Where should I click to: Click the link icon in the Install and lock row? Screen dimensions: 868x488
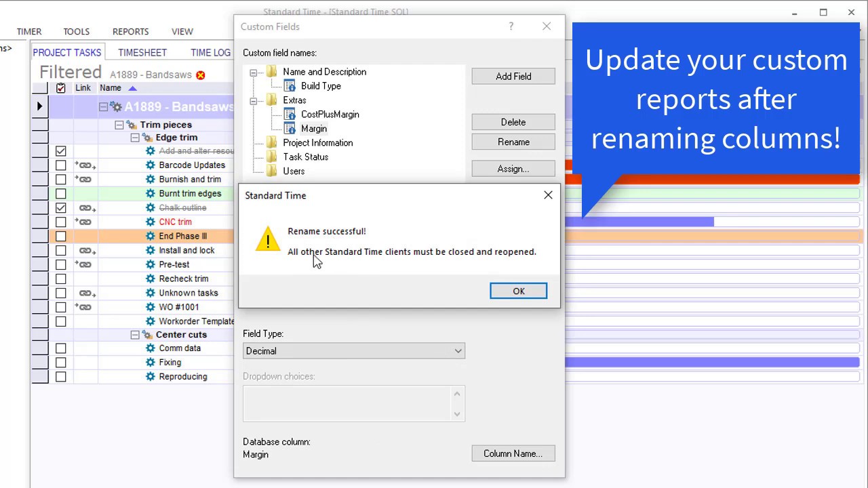[x=87, y=251]
